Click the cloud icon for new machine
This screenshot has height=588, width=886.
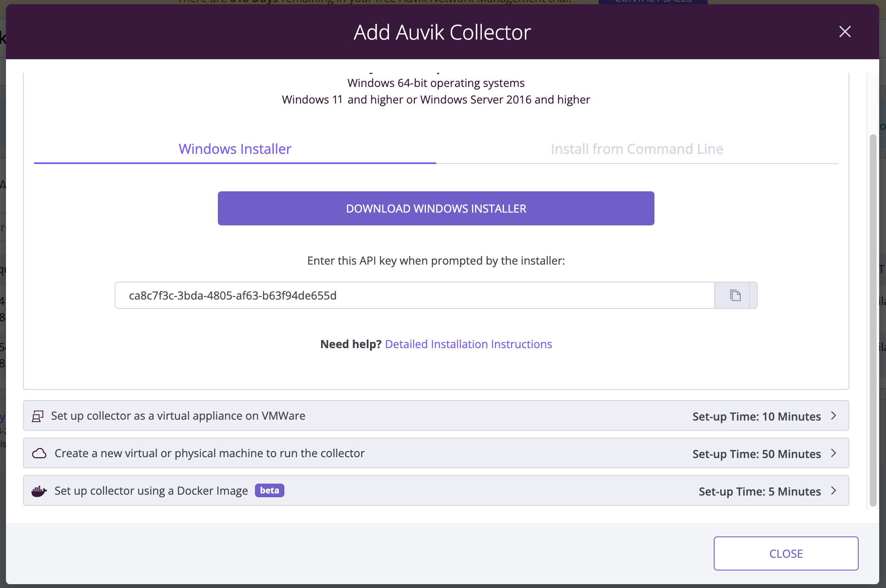[39, 453]
